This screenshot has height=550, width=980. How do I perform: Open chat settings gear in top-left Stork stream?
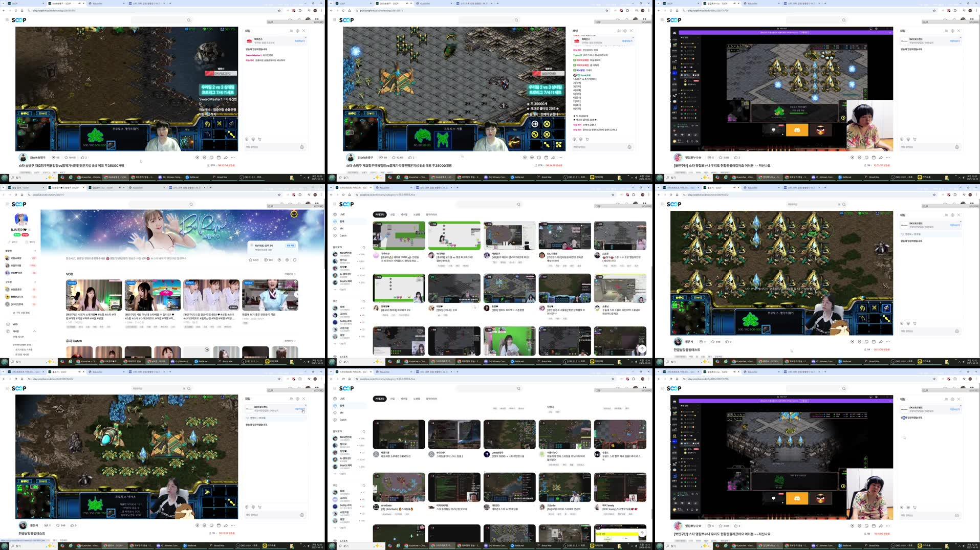pyautogui.click(x=297, y=31)
